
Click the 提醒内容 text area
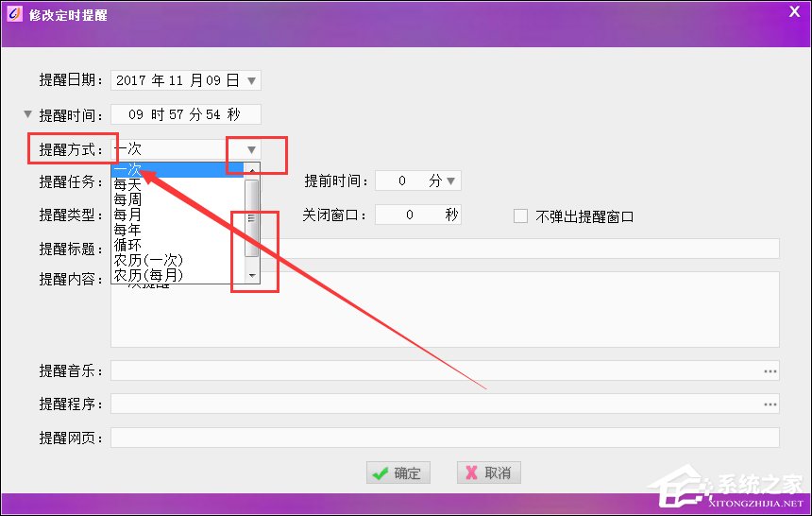pyautogui.click(x=445, y=309)
